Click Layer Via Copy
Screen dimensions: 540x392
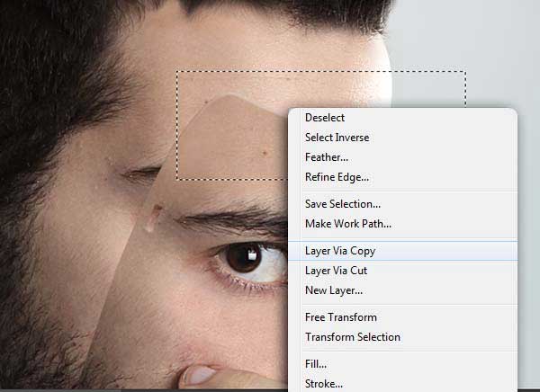click(402, 251)
